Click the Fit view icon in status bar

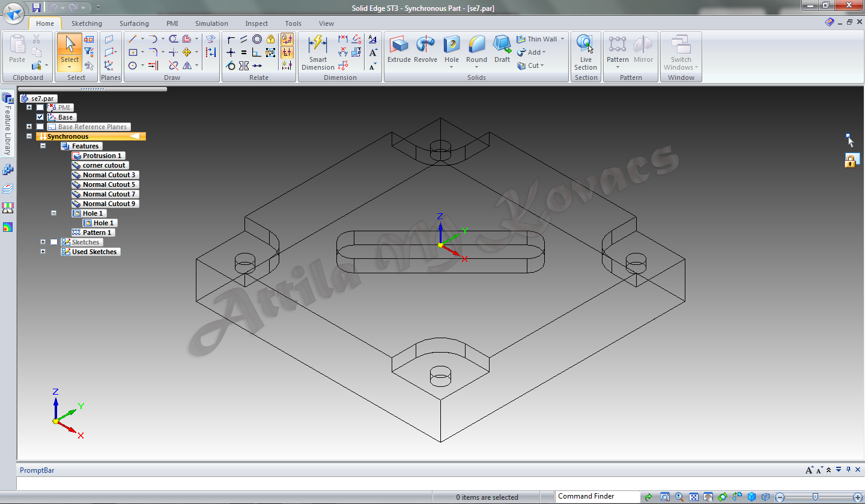click(x=694, y=497)
